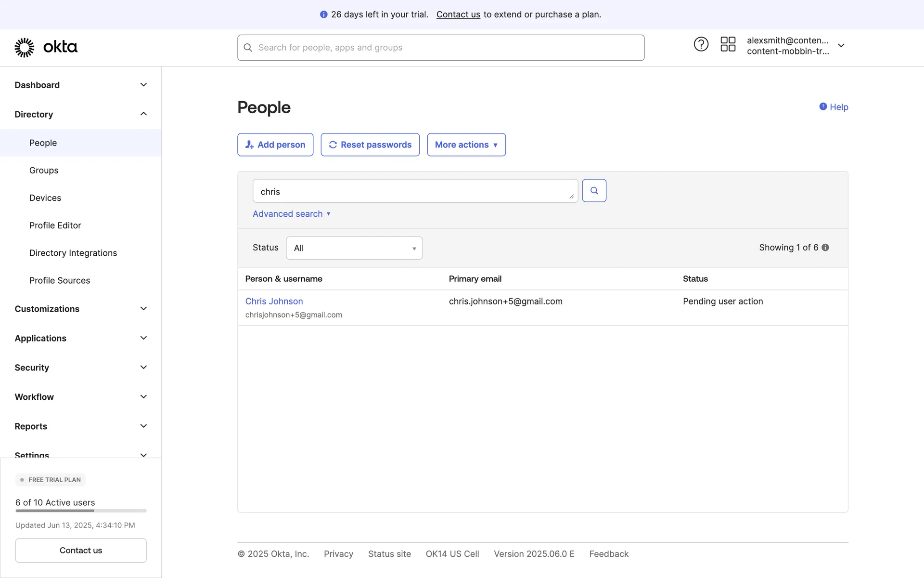Select Profile Editor in the sidebar
Image resolution: width=924 pixels, height=578 pixels.
point(55,225)
